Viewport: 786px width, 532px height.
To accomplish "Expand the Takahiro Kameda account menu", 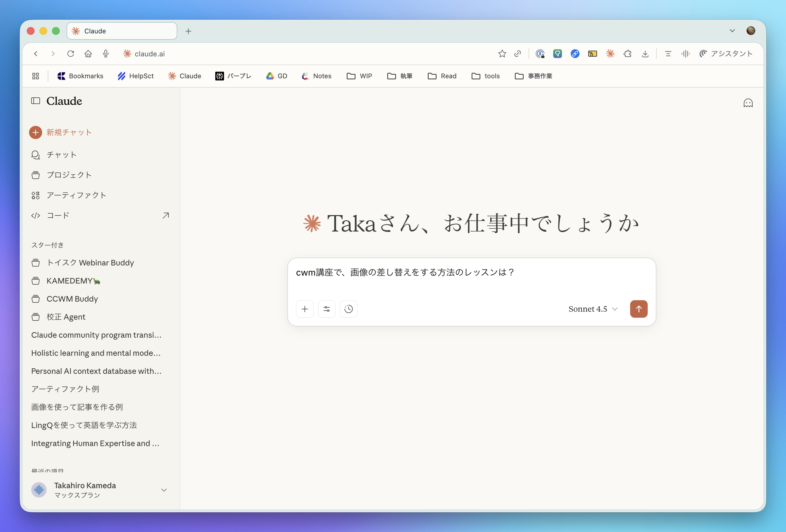I will click(164, 490).
